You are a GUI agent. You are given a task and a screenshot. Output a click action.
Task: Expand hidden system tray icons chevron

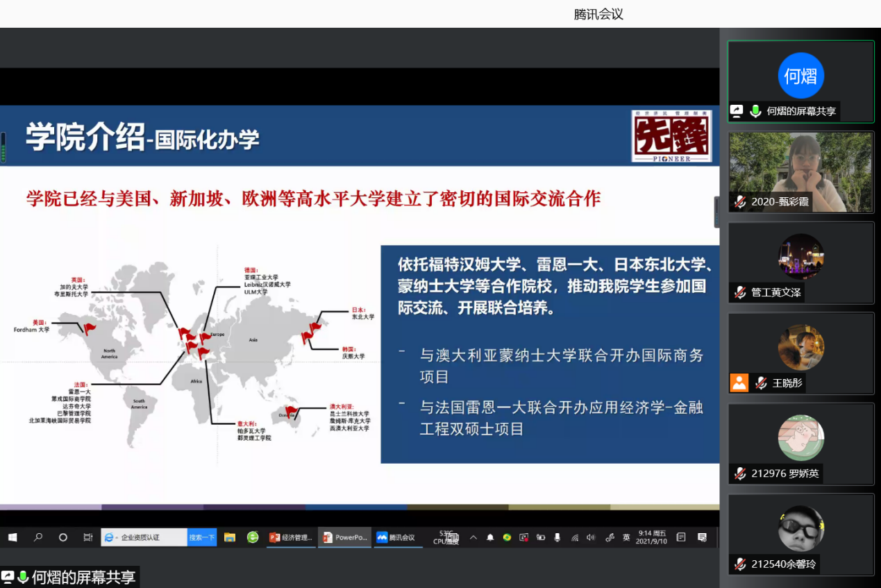(x=473, y=537)
